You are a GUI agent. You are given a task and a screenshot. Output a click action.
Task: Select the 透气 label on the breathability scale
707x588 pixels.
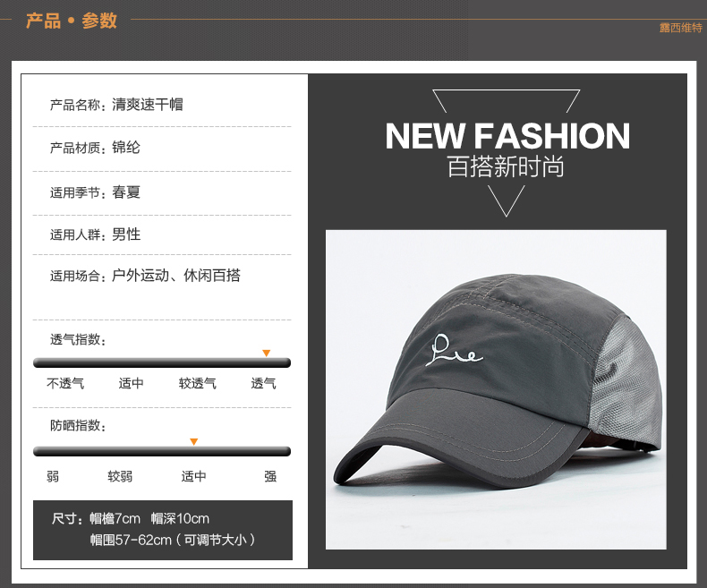coord(263,383)
